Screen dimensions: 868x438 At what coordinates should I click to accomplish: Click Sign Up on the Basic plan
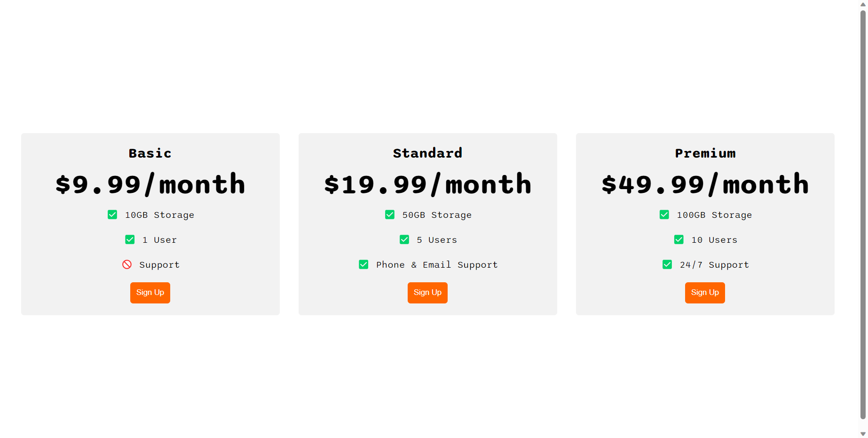click(x=150, y=293)
